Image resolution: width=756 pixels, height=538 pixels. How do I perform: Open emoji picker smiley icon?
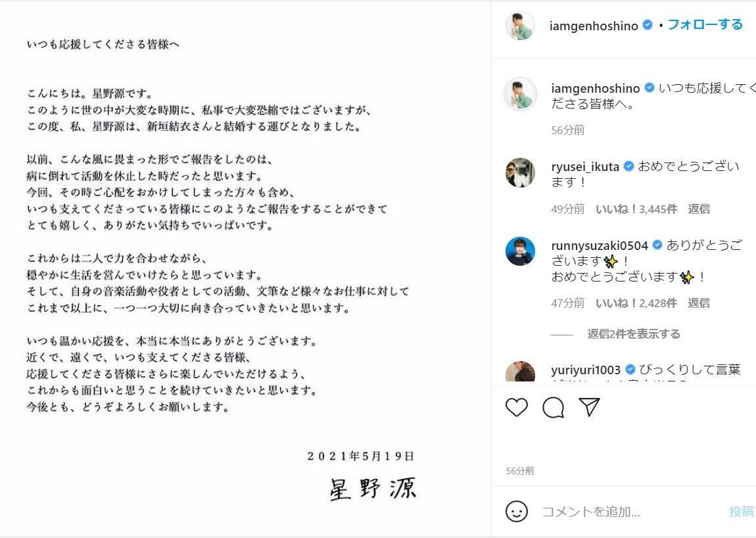pyautogui.click(x=516, y=512)
